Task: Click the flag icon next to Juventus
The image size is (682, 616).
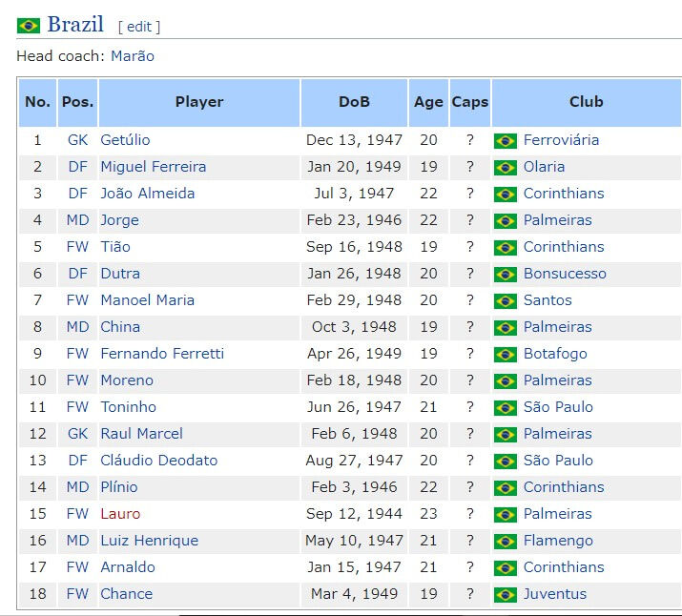Action: [x=506, y=595]
